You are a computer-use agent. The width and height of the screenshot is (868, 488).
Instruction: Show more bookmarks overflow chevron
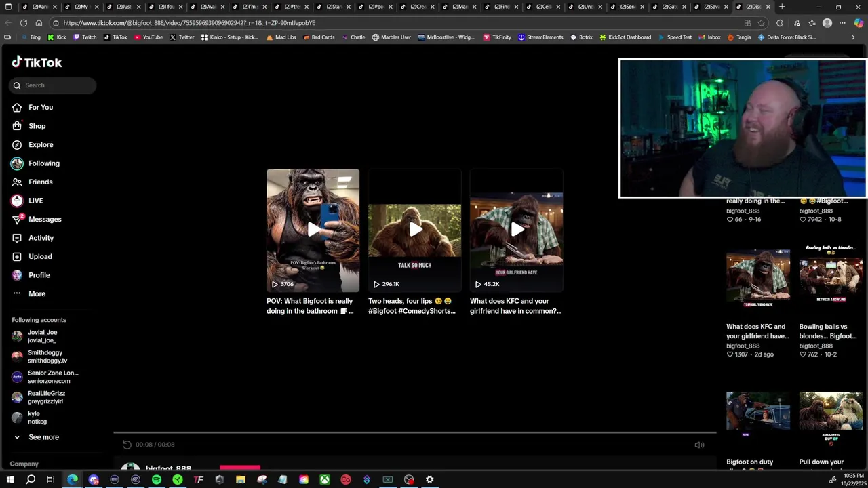pyautogui.click(x=852, y=37)
